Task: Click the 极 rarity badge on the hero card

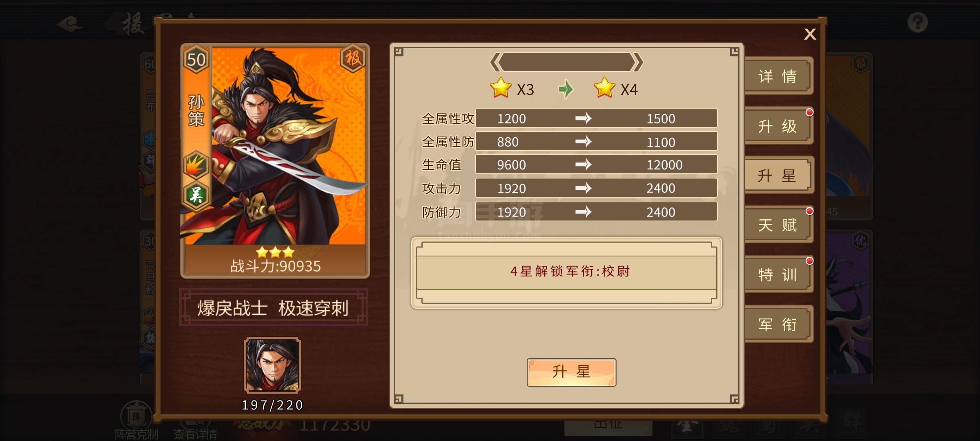Action: (x=353, y=58)
